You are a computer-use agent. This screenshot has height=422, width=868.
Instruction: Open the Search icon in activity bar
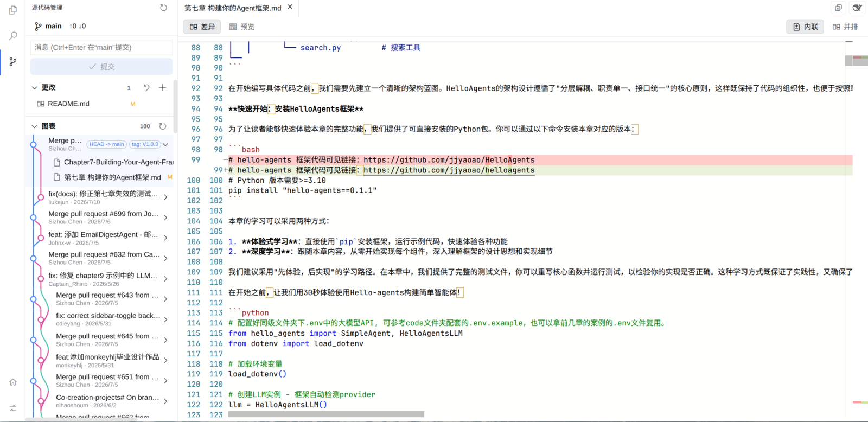pyautogui.click(x=13, y=36)
